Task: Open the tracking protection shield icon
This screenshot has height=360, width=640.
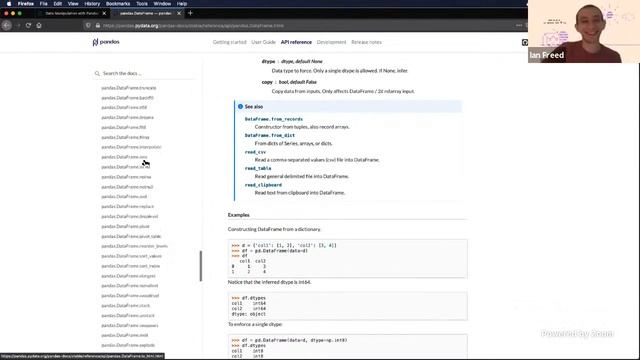Action: click(88, 25)
